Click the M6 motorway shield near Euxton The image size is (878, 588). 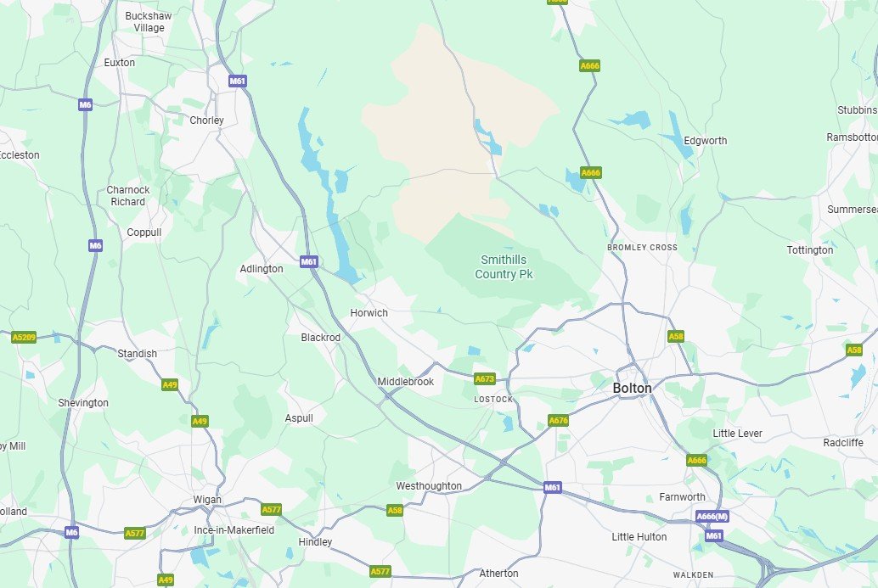tap(85, 104)
